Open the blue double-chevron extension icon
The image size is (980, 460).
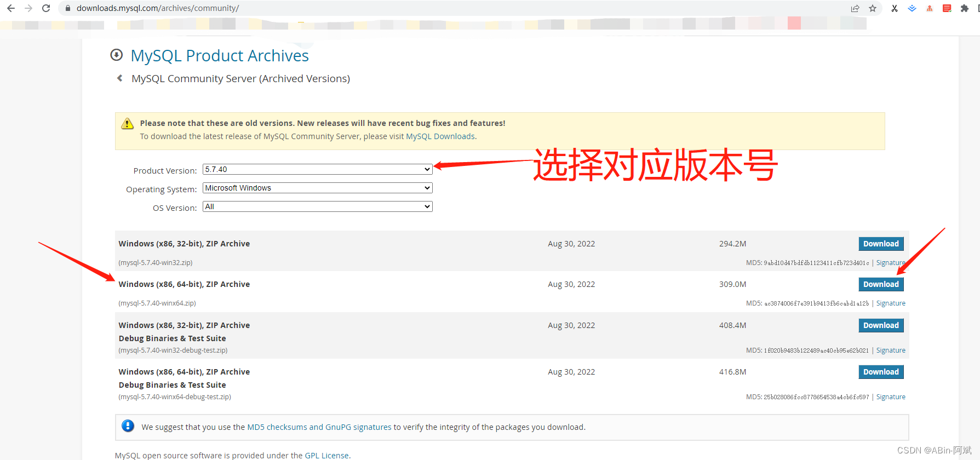coord(912,8)
